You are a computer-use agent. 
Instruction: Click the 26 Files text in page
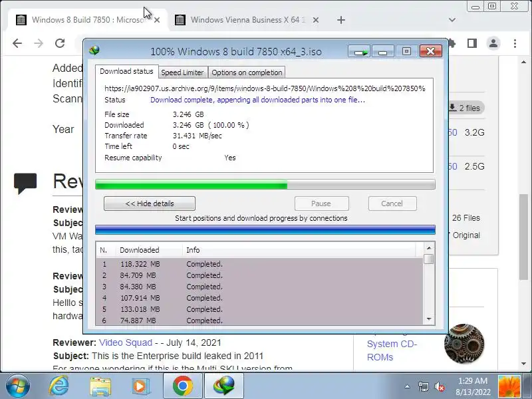pyautogui.click(x=466, y=218)
